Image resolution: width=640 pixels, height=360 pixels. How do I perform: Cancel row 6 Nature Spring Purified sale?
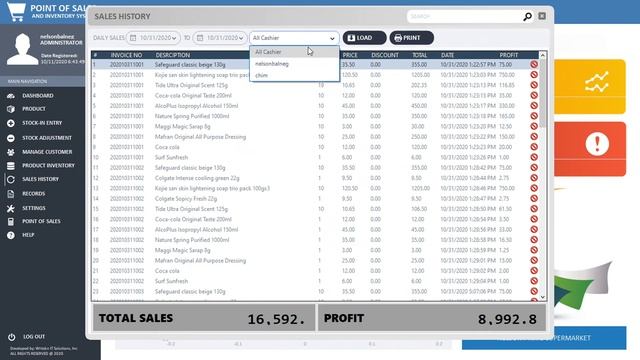pos(534,116)
